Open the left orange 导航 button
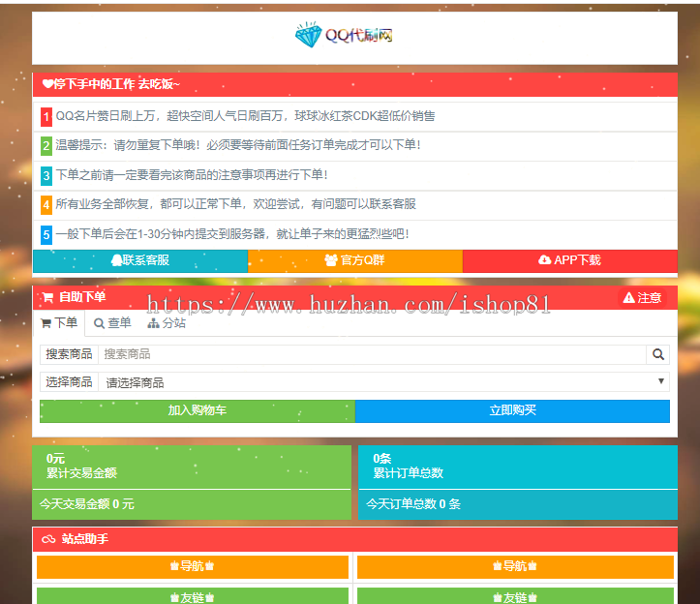The image size is (700, 604). pyautogui.click(x=193, y=566)
